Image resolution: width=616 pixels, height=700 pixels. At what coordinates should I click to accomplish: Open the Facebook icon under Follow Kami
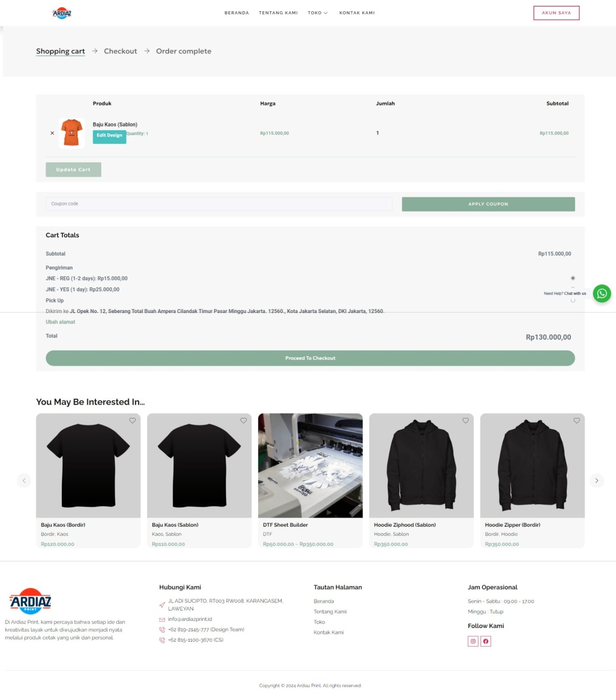[486, 641]
